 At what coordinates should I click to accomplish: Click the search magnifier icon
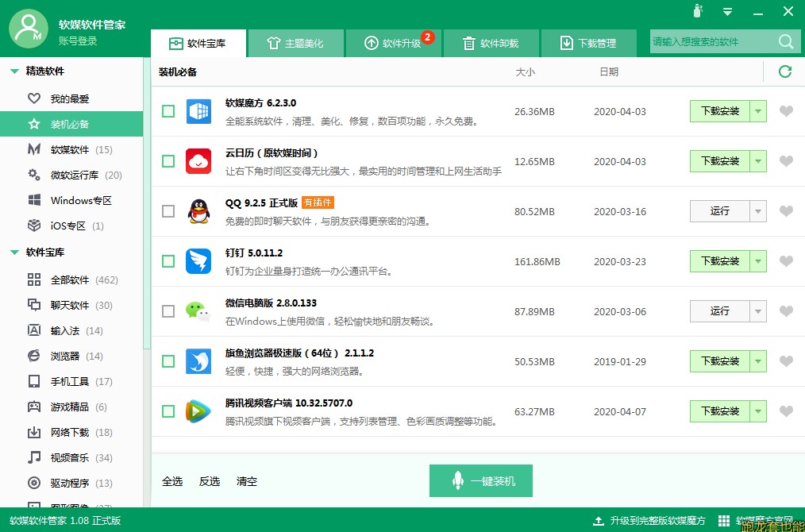pos(785,42)
